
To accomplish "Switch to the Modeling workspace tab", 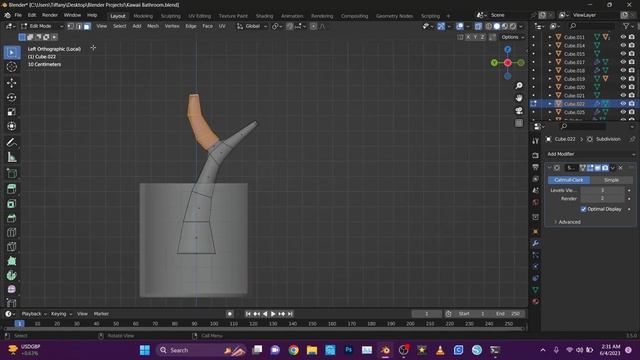I will [x=143, y=16].
